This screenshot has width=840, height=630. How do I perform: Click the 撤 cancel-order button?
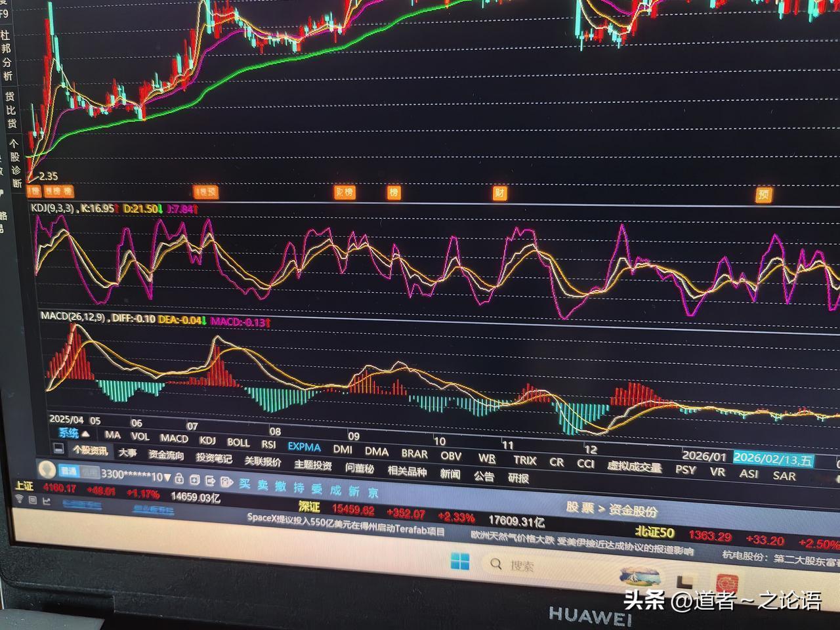281,486
